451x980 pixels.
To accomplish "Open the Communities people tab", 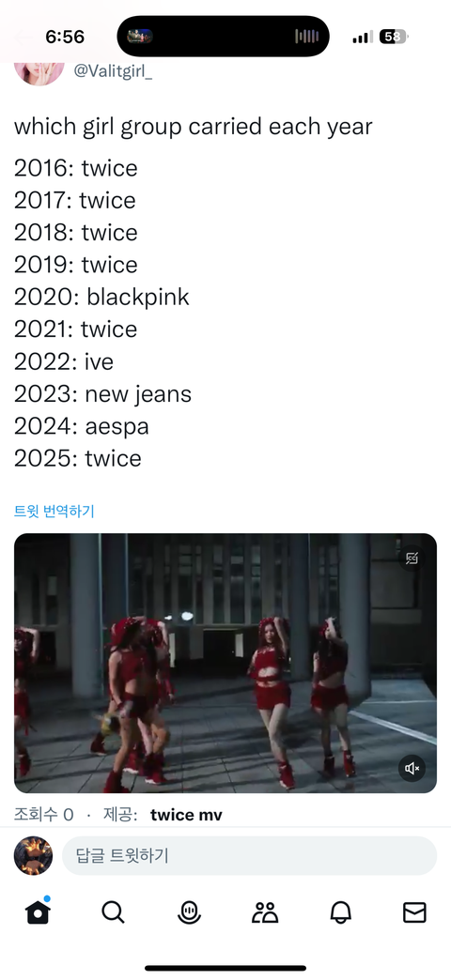I will pos(265,912).
